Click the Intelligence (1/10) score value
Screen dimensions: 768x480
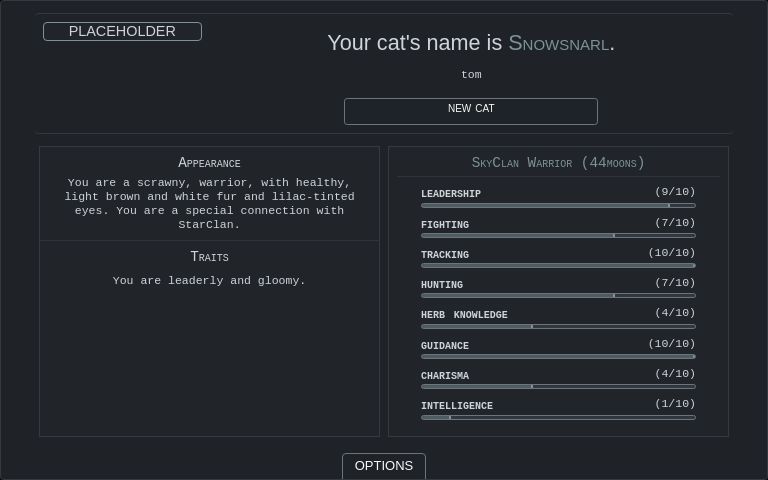675,404
